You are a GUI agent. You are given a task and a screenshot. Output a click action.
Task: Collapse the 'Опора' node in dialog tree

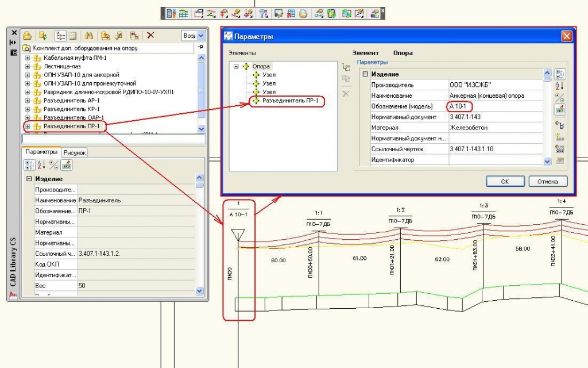[236, 67]
